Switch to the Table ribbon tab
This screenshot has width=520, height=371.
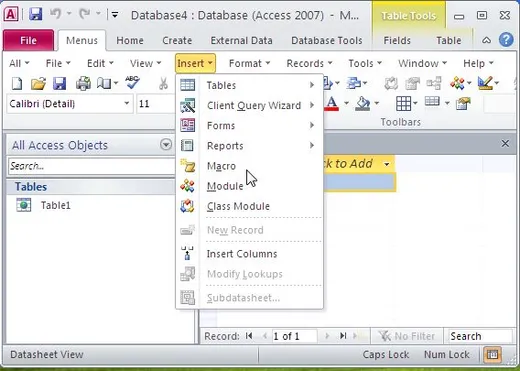pyautogui.click(x=449, y=40)
